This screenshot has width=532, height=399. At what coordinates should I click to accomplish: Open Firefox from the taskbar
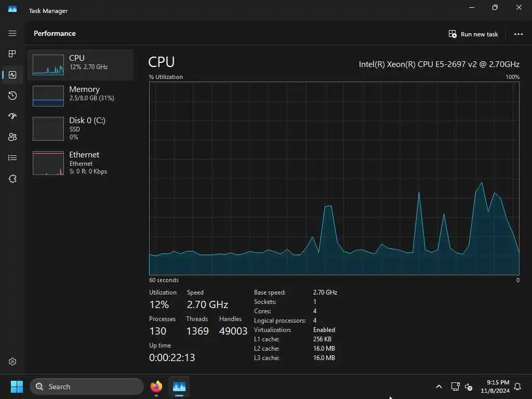pos(156,387)
